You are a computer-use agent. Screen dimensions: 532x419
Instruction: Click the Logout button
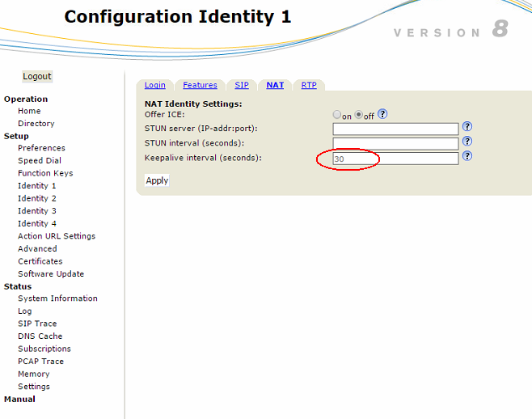click(37, 76)
